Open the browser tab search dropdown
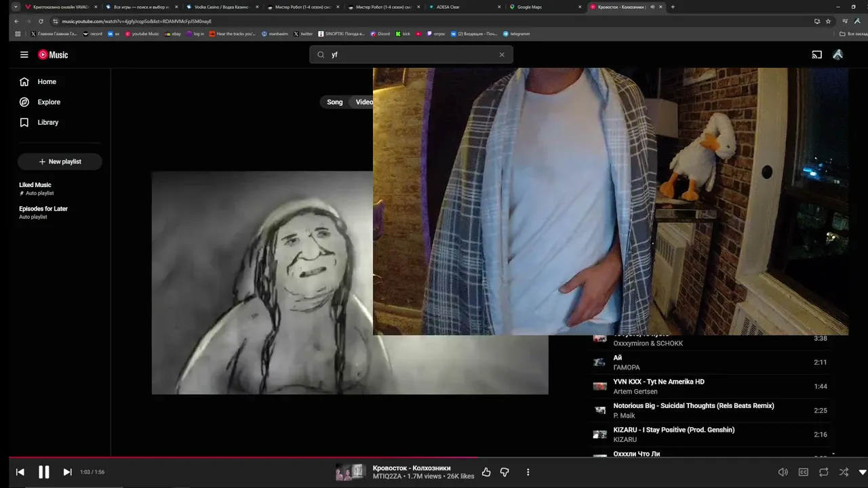The width and height of the screenshot is (868, 488). tap(16, 7)
